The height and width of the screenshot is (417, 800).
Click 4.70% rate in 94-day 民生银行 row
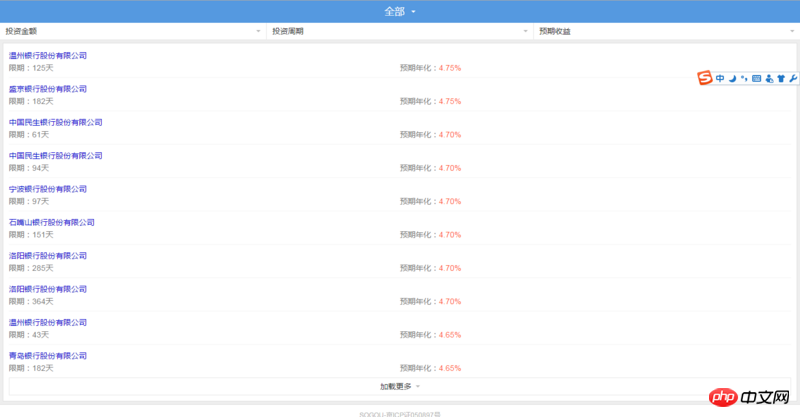pyautogui.click(x=449, y=168)
